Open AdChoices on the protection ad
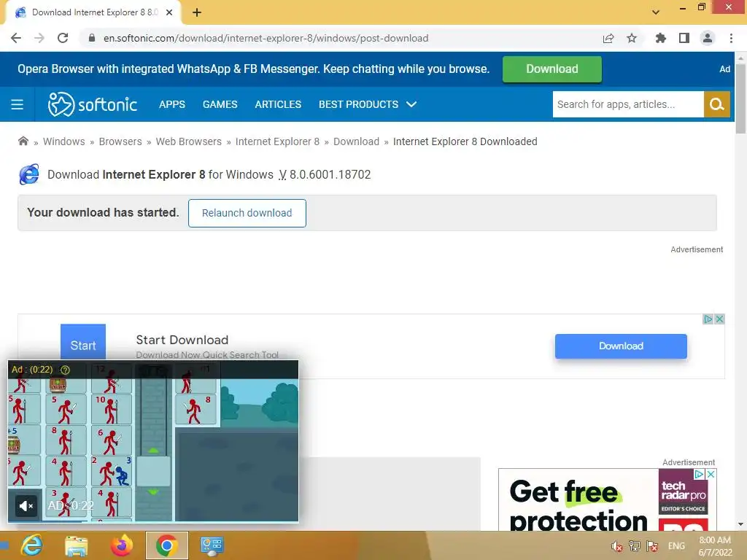 pos(699,474)
